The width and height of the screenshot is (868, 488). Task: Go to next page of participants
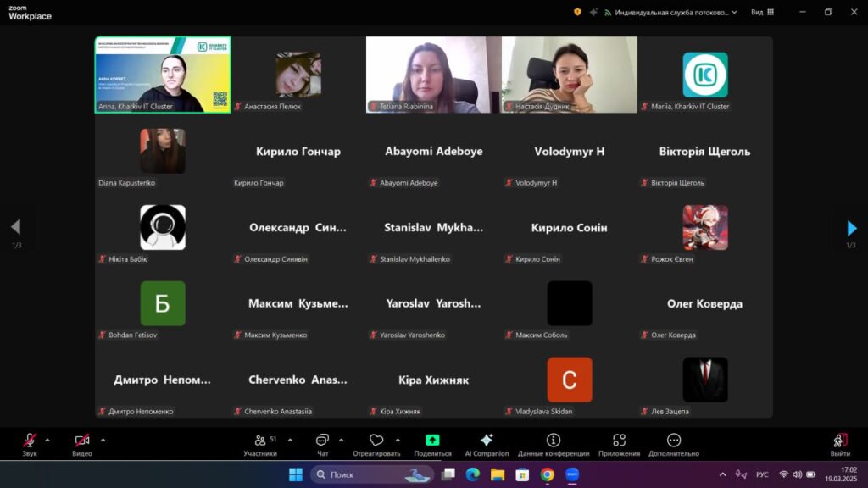851,228
